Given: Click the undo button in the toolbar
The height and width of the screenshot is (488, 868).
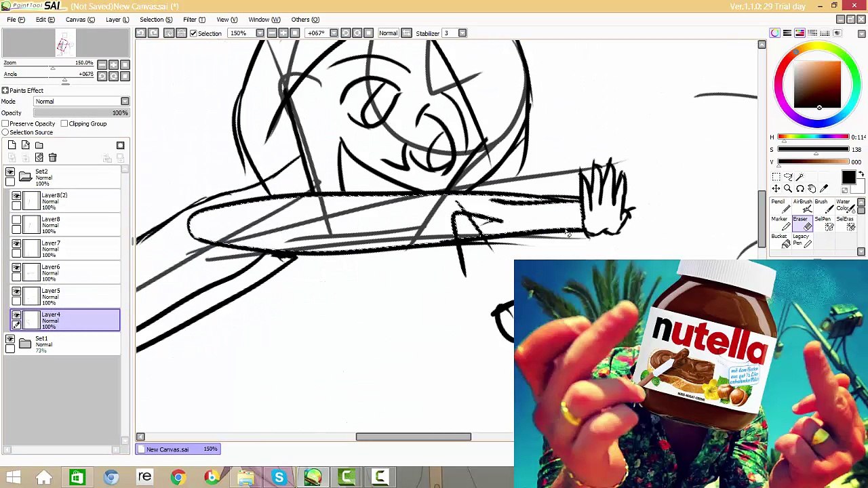Looking at the screenshot, I should coord(141,33).
